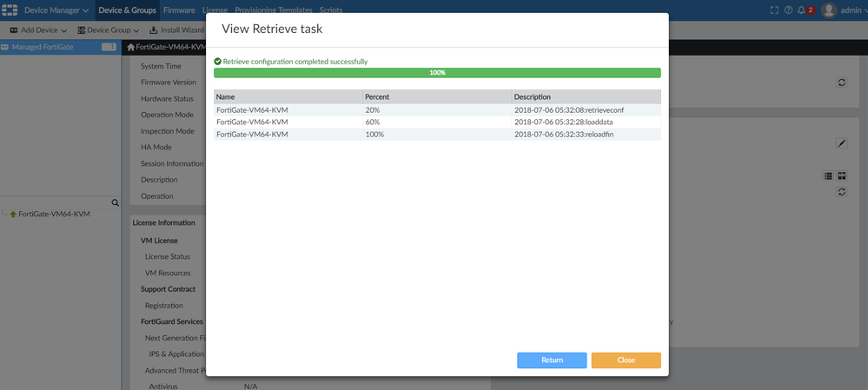Click the pencil edit icon
The height and width of the screenshot is (390, 868).
(841, 143)
